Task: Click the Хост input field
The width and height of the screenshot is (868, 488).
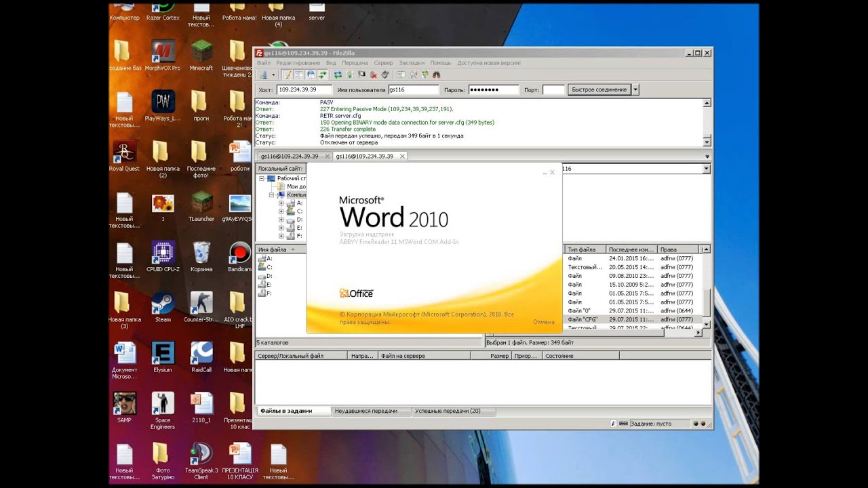Action: [x=304, y=89]
